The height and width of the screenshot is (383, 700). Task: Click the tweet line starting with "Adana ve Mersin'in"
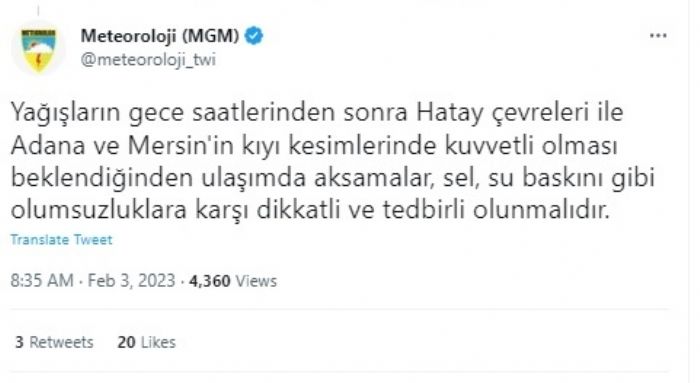(x=314, y=146)
